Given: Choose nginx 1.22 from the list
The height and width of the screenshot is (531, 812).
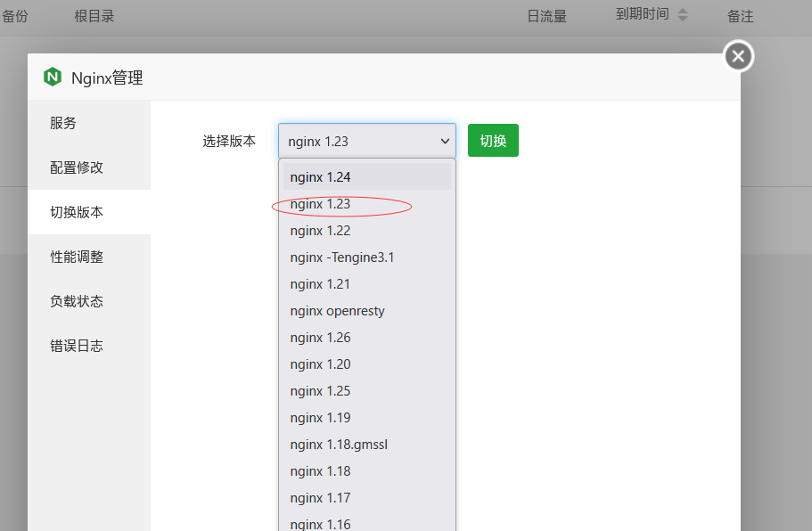Looking at the screenshot, I should (x=367, y=230).
